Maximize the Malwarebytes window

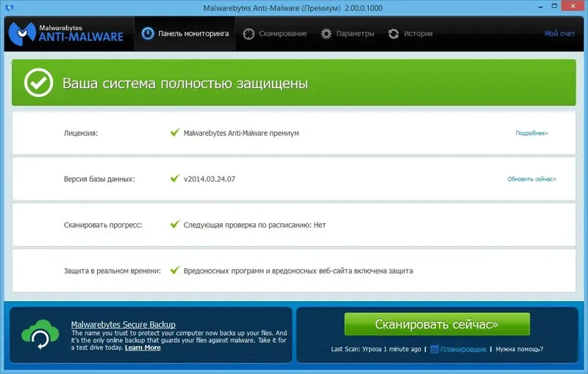[555, 7]
